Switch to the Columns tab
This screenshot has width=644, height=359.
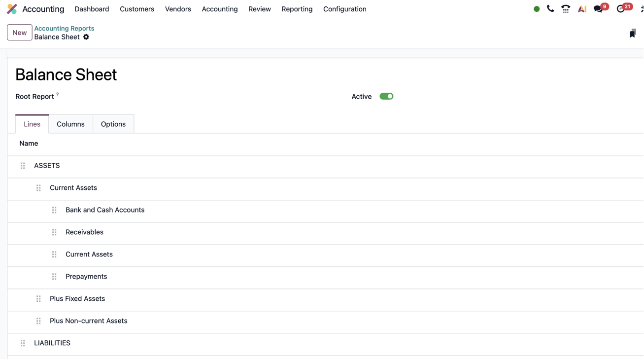pos(70,124)
